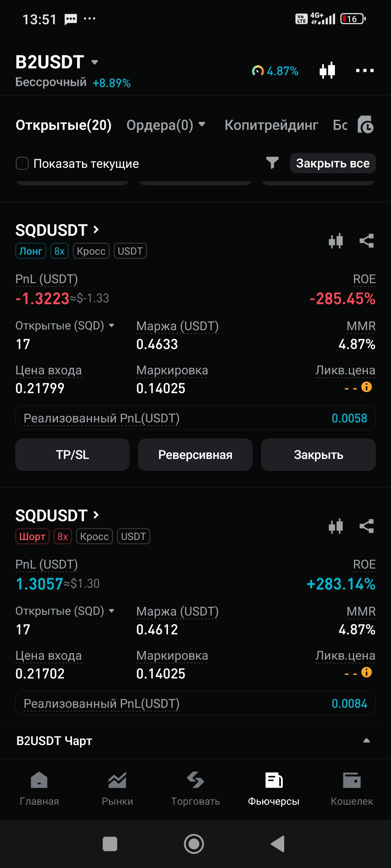Tap TP/SL button on long position
Image resolution: width=391 pixels, height=868 pixels.
coord(72,455)
